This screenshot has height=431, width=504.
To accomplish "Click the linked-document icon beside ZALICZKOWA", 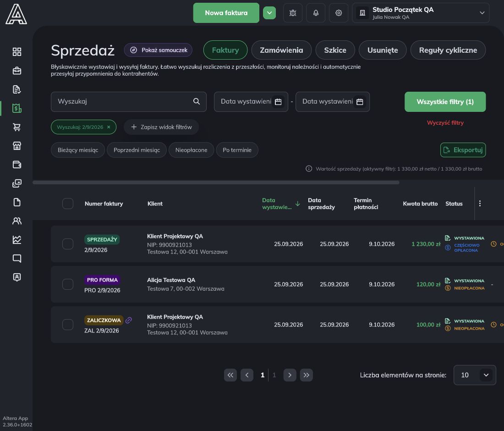I will coord(129,320).
